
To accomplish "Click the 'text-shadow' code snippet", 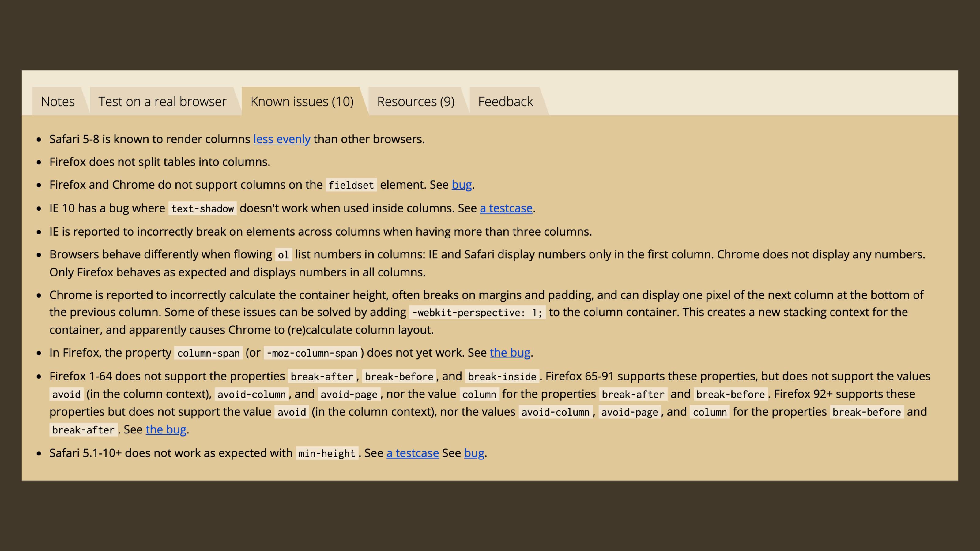I will (202, 209).
